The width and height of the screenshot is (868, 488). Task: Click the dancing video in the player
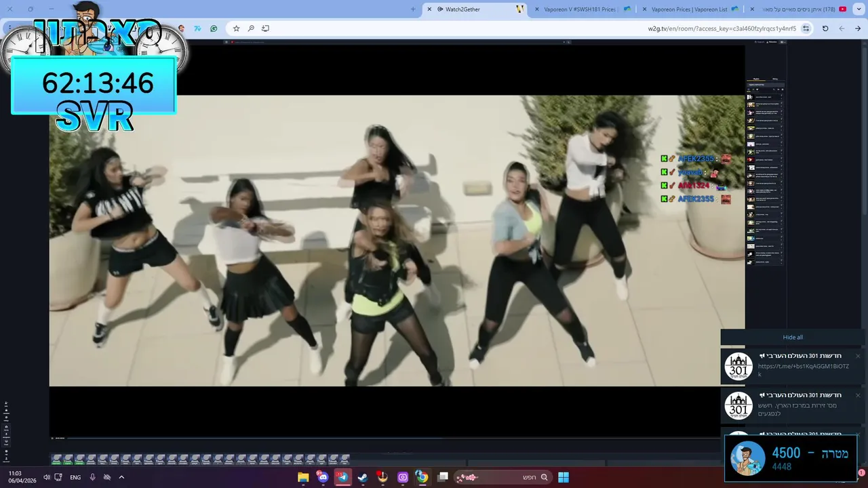click(397, 241)
